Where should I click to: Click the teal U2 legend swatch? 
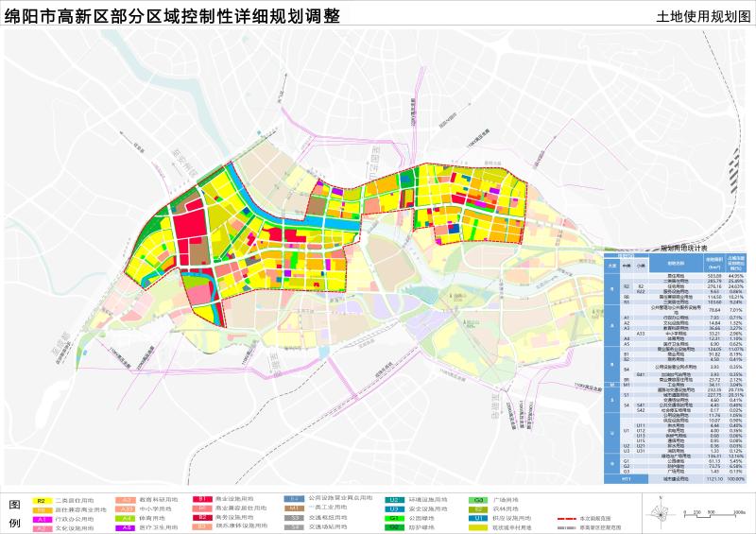(394, 500)
